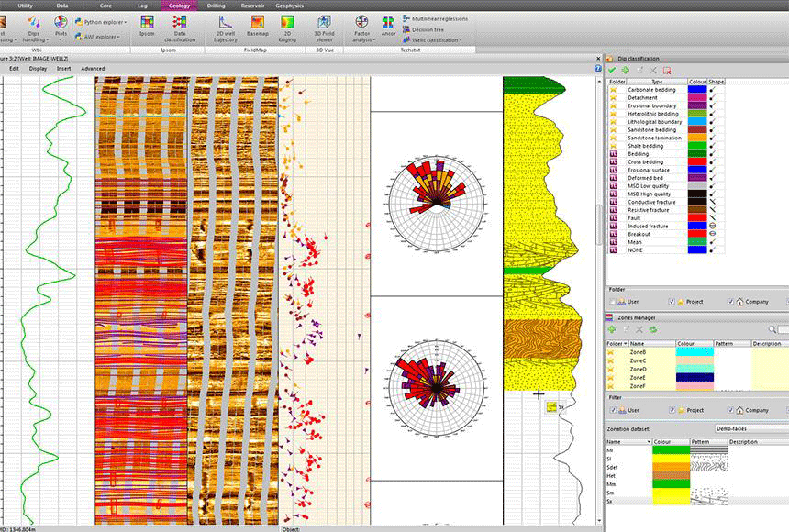This screenshot has height=532, width=789.
Task: Switch to the Data ribbon tab
Action: (x=61, y=6)
